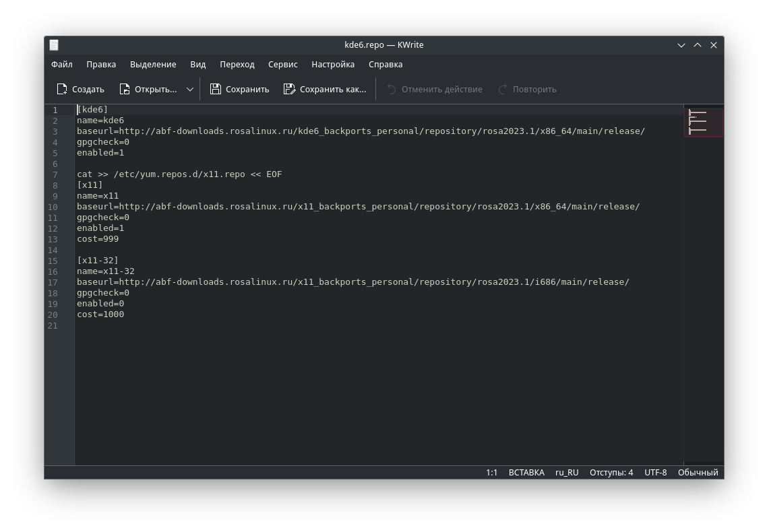Click the minimap scrollbar preview
Viewport: 769px width, 532px height.
pos(703,123)
